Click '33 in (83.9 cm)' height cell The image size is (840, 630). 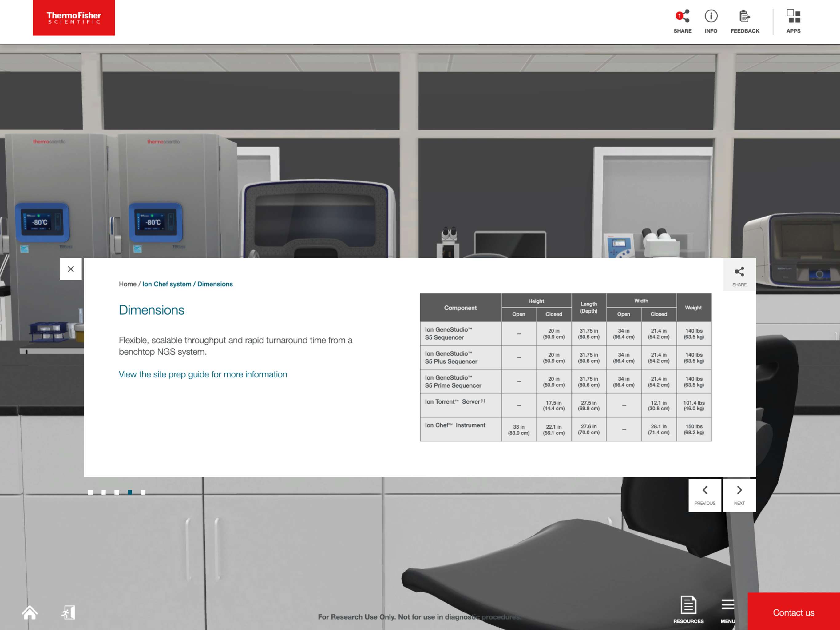click(519, 430)
